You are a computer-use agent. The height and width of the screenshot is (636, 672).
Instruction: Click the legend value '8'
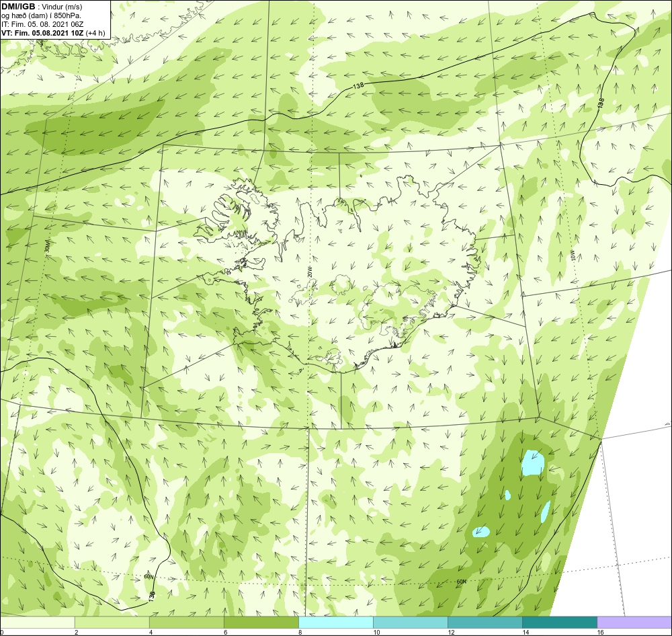tap(300, 632)
